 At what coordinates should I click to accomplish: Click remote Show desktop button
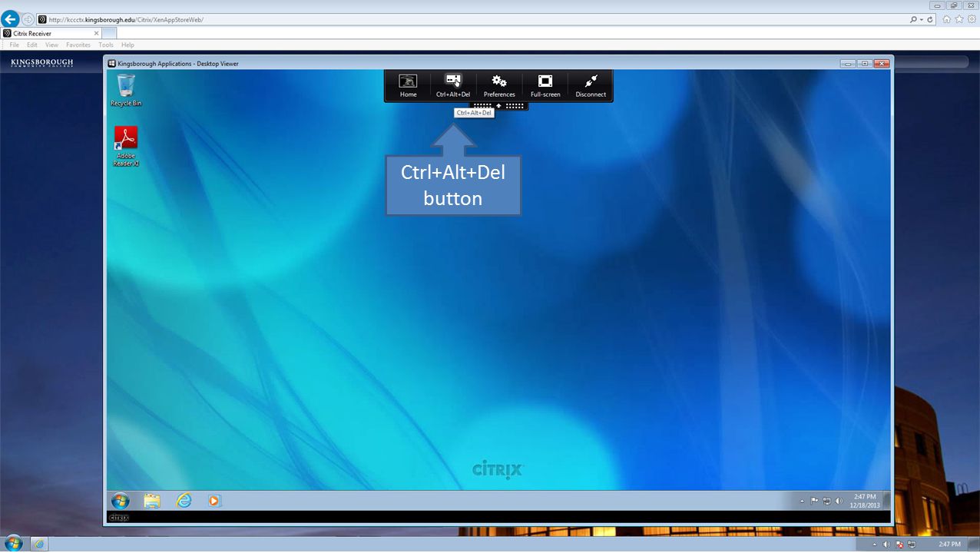tap(887, 501)
